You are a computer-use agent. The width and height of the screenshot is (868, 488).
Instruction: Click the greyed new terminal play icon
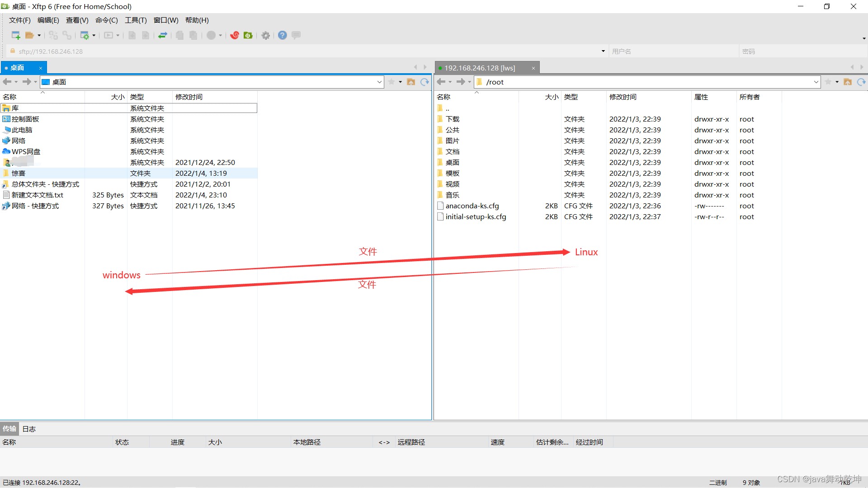[108, 35]
